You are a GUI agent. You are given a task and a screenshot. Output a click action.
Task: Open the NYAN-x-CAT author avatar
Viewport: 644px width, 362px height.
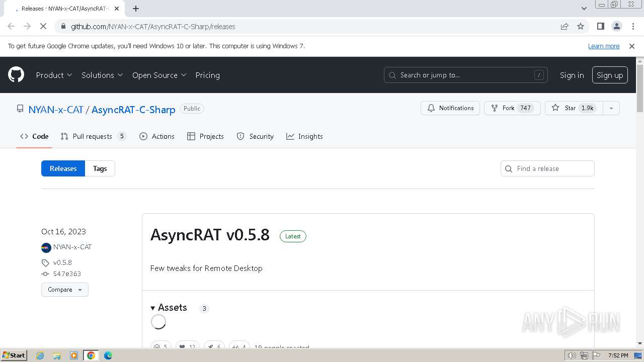[46, 247]
